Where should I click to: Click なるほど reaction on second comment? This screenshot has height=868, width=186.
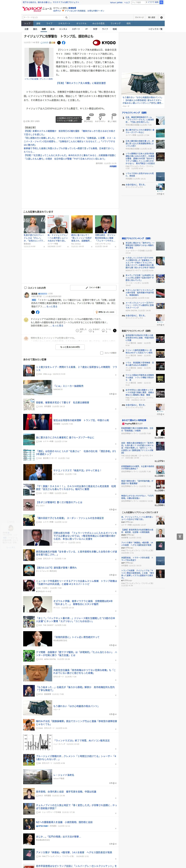[91, 331]
